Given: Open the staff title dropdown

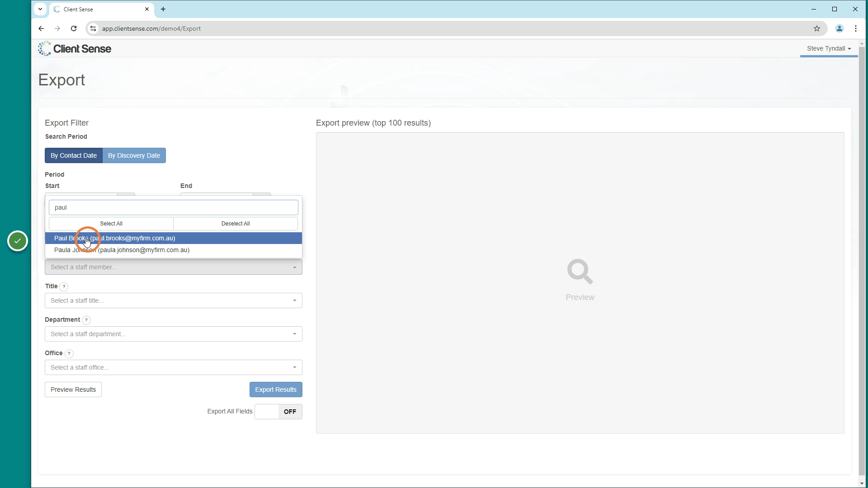Looking at the screenshot, I should (x=174, y=300).
